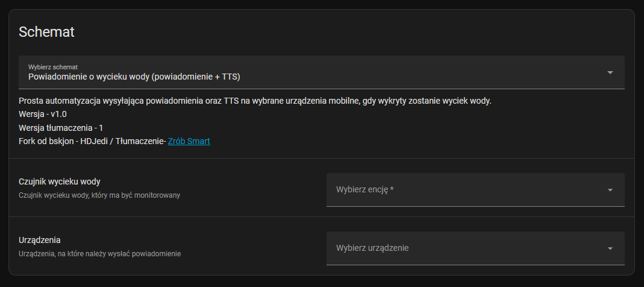The height and width of the screenshot is (287, 644).
Task: Click the 'Schemat' card heading
Action: pyautogui.click(x=47, y=33)
